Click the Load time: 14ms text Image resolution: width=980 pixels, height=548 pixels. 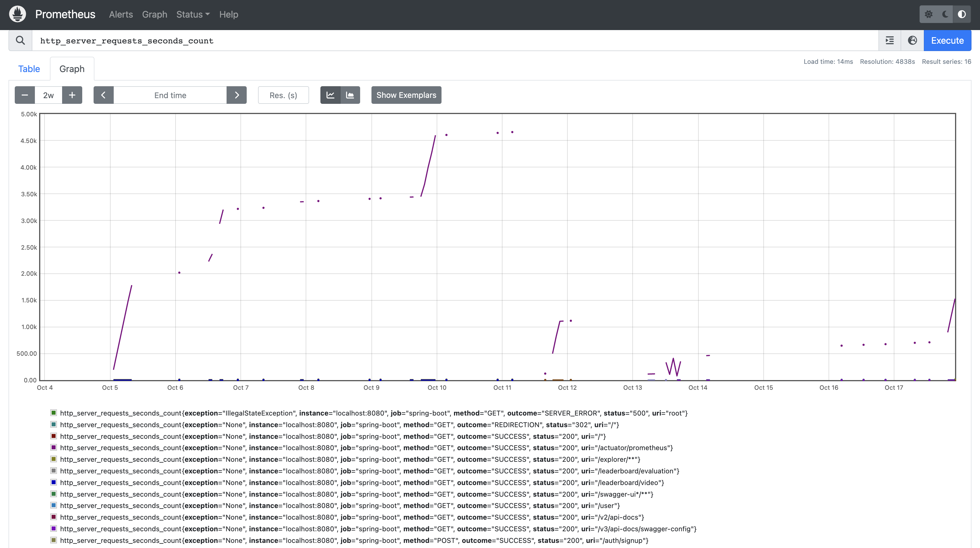pos(828,62)
